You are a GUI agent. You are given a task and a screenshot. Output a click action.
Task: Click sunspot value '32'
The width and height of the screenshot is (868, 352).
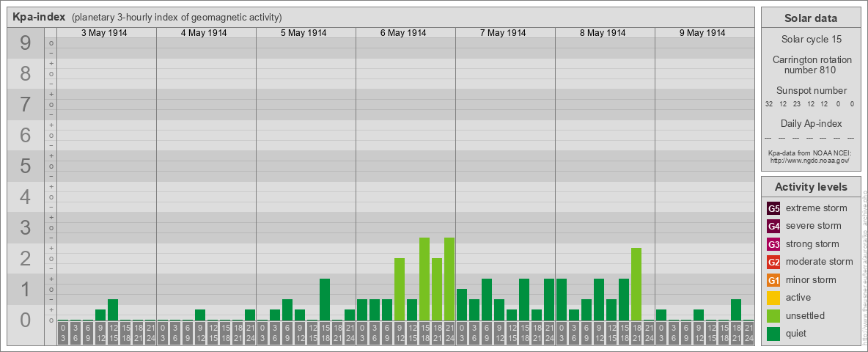pos(769,104)
